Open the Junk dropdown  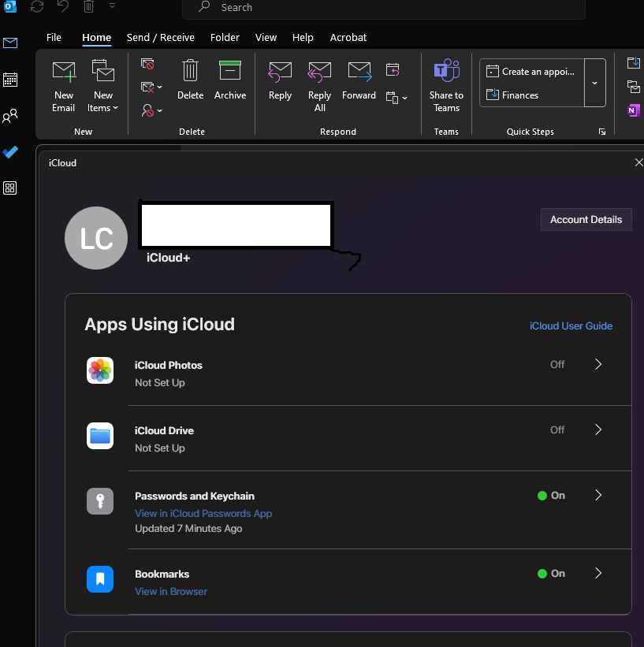[x=151, y=110]
